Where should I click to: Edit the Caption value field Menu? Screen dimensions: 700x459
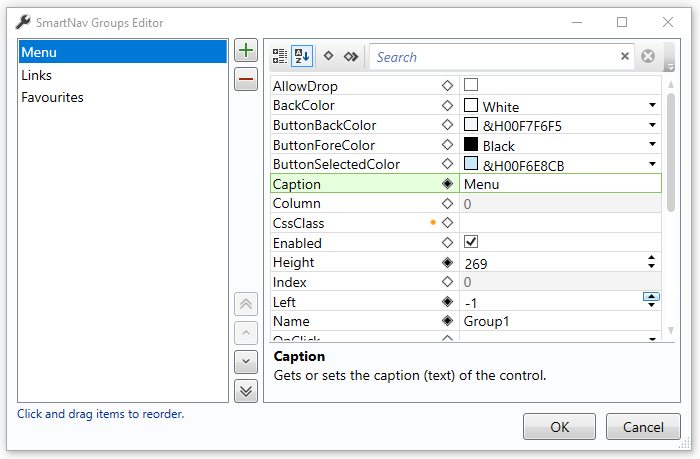tap(560, 184)
